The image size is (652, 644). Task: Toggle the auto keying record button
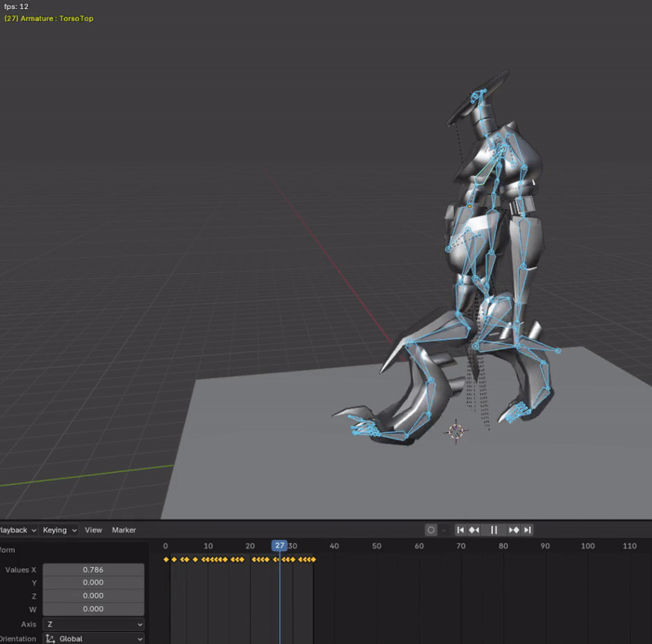tap(431, 530)
